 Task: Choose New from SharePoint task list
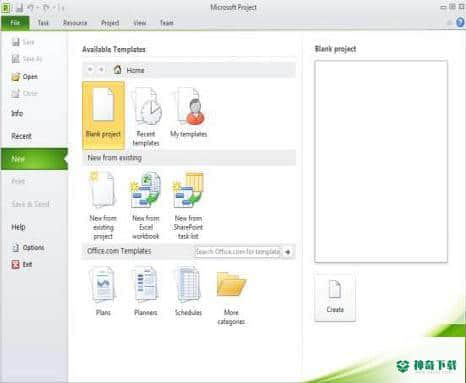(x=188, y=205)
